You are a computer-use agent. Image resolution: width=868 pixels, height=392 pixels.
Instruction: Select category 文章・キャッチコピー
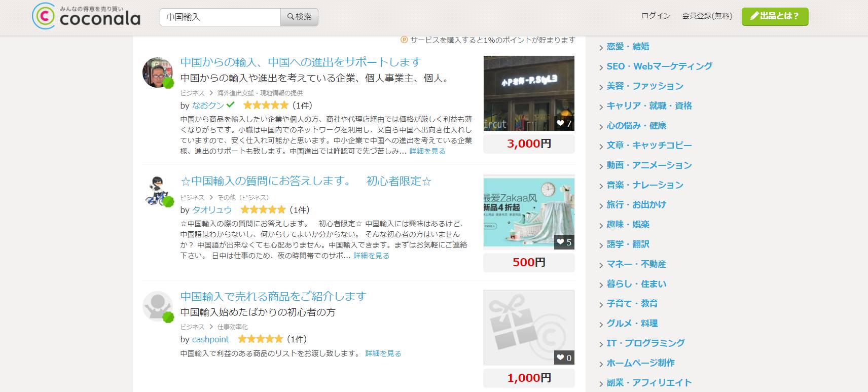coord(649,146)
